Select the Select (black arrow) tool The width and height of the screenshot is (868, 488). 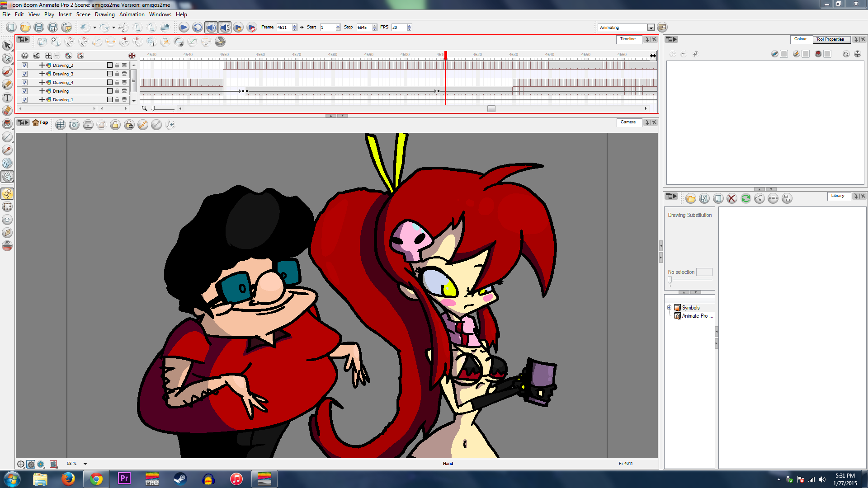click(x=7, y=45)
